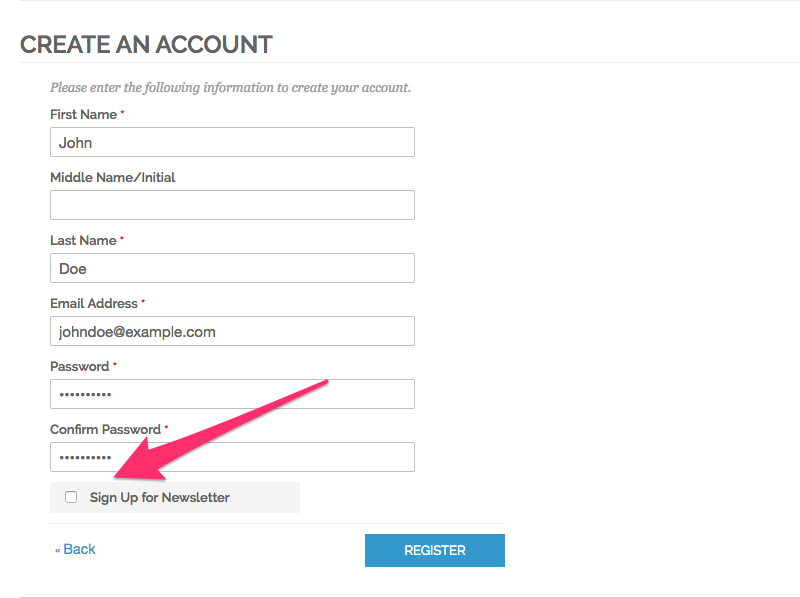Click the red asterisk beside Email Address

(x=143, y=301)
